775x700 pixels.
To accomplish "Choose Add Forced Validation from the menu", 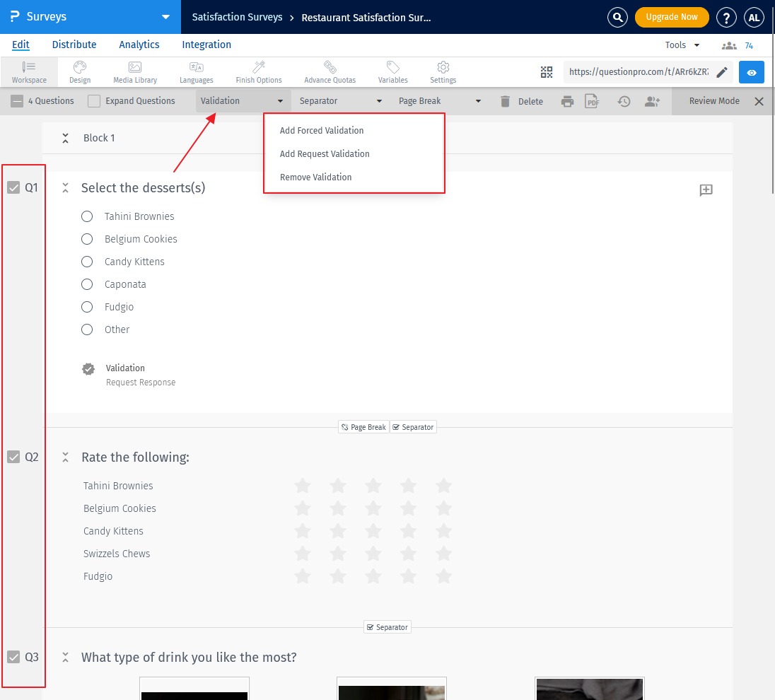I will (x=322, y=130).
